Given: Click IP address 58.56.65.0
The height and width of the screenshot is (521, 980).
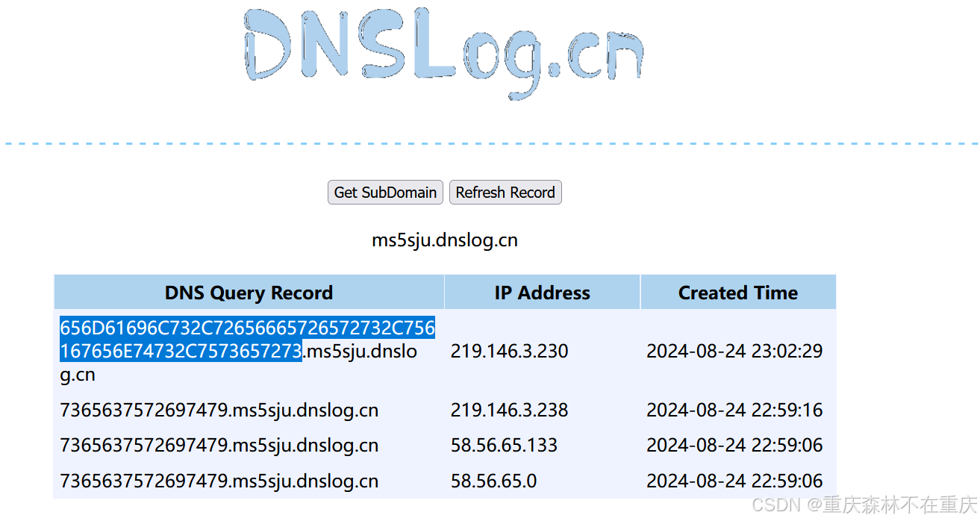Looking at the screenshot, I should pos(493,481).
